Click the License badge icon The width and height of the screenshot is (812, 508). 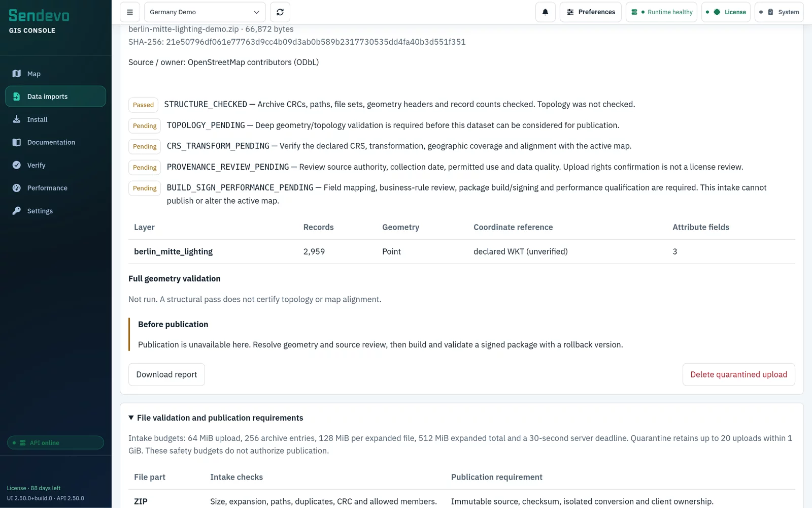click(717, 12)
